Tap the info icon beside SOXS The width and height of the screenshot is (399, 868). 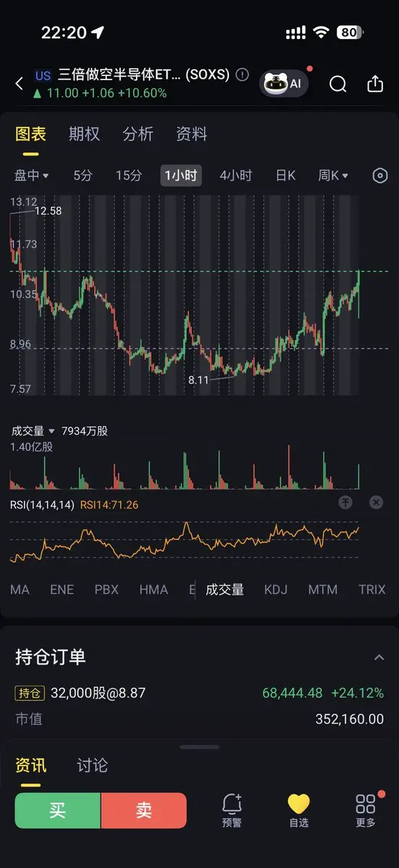(243, 75)
